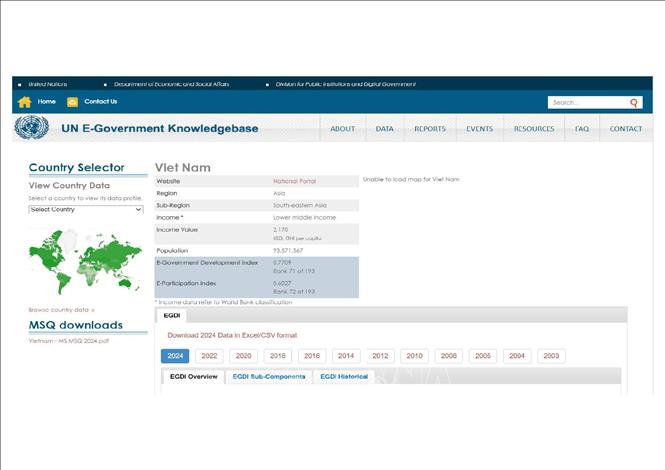Open the DATA menu item
Image resolution: width=665 pixels, height=470 pixels.
click(x=384, y=129)
